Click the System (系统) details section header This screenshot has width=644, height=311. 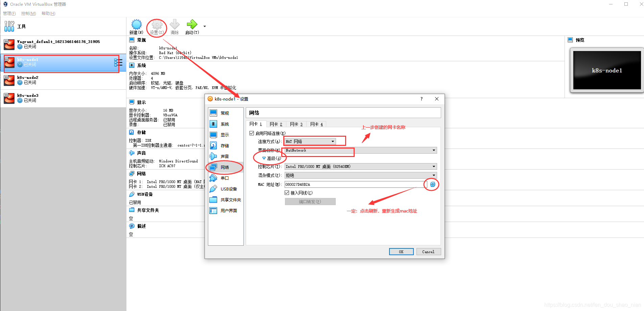[x=141, y=65]
